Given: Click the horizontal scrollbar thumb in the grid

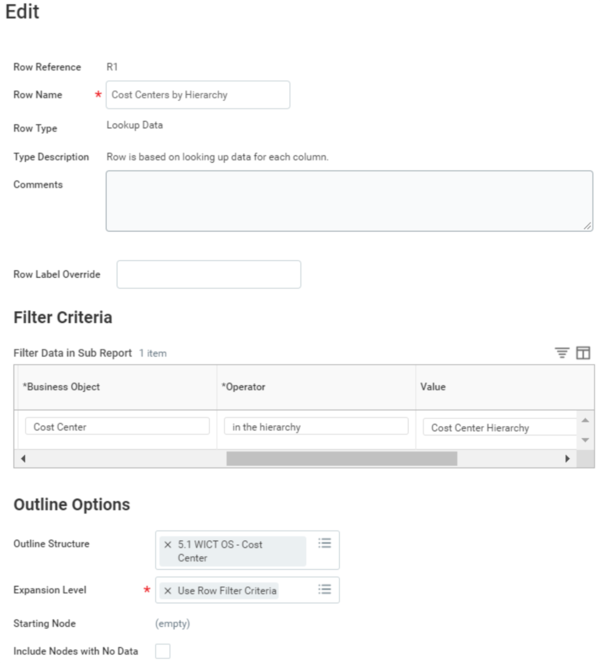Looking at the screenshot, I should (342, 459).
